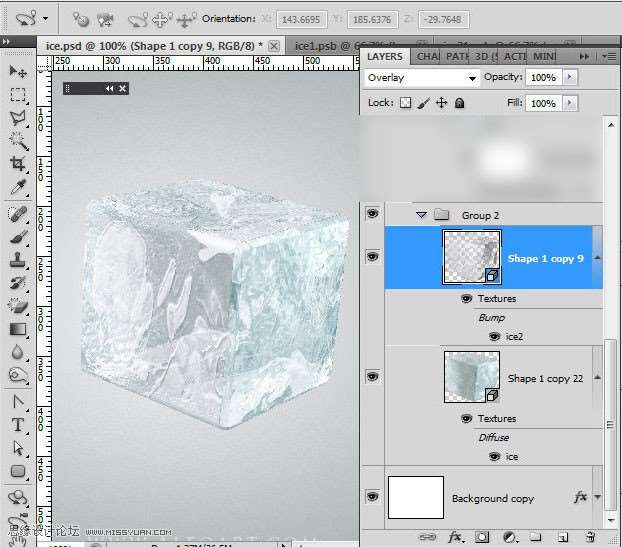Image resolution: width=622 pixels, height=547 pixels.
Task: Hide the Shape 1 copy 22 layer
Action: (372, 376)
